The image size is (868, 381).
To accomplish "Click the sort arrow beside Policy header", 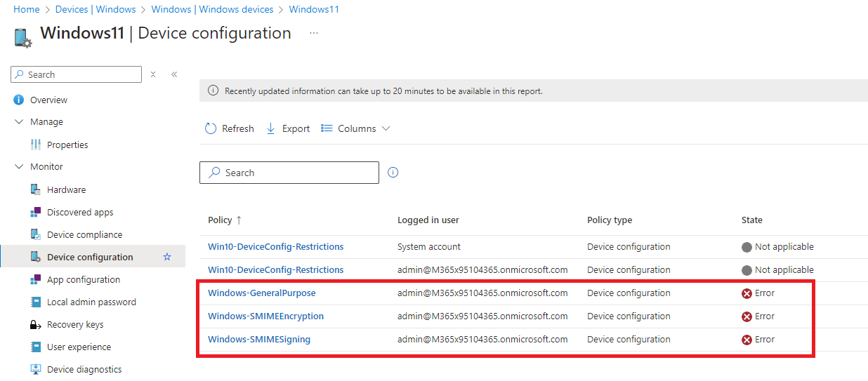I will (239, 220).
